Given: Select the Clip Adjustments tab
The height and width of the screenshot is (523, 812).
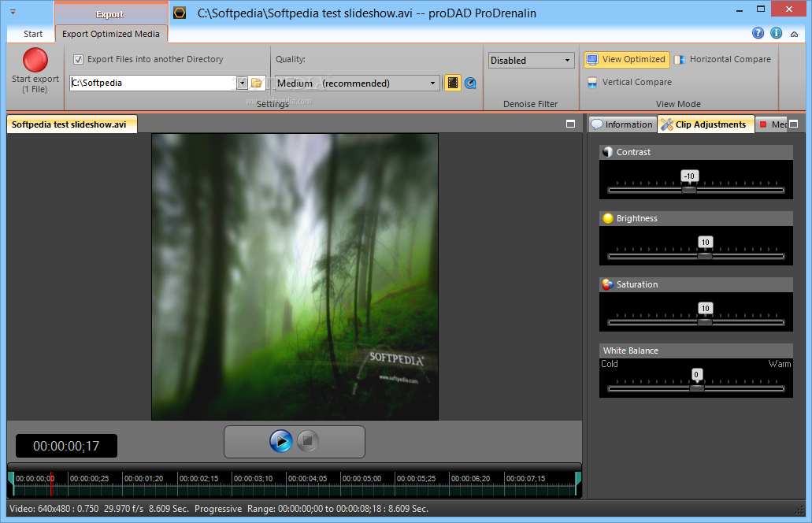Looking at the screenshot, I should 706,124.
